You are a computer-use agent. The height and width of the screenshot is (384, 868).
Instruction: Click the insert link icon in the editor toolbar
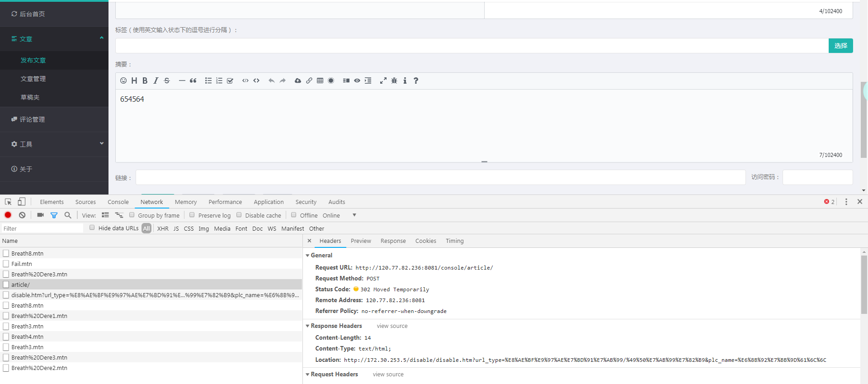tap(309, 81)
